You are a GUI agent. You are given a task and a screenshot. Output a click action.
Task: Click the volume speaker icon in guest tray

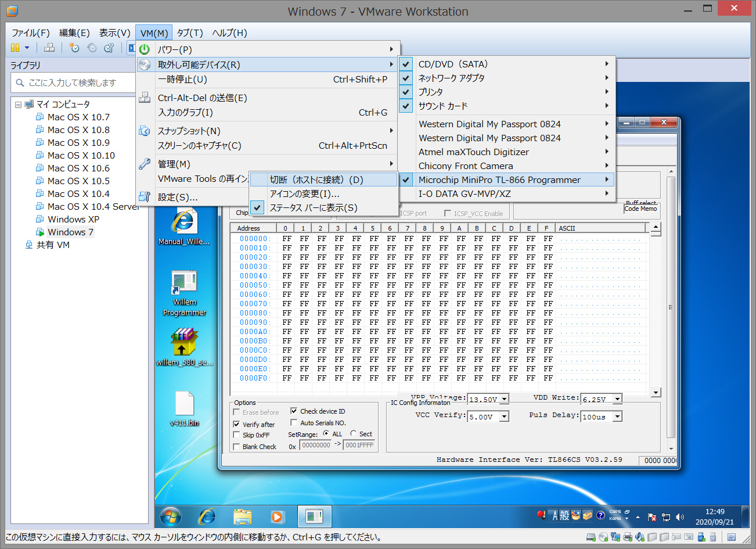click(680, 517)
